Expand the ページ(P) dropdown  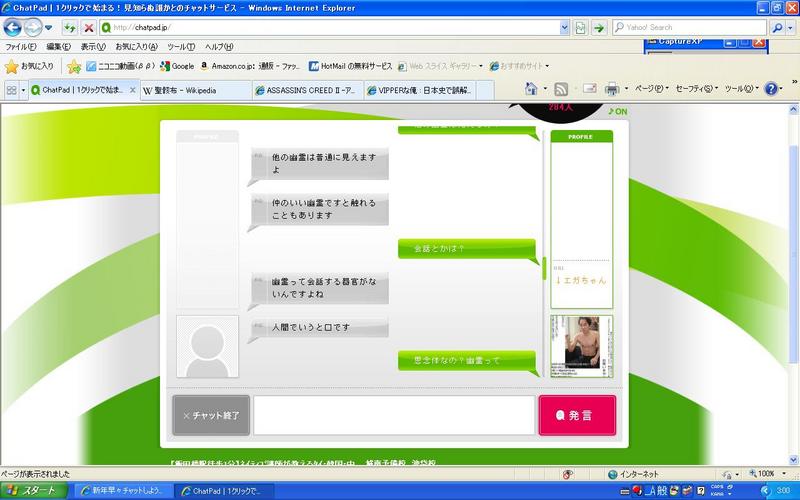pos(652,89)
